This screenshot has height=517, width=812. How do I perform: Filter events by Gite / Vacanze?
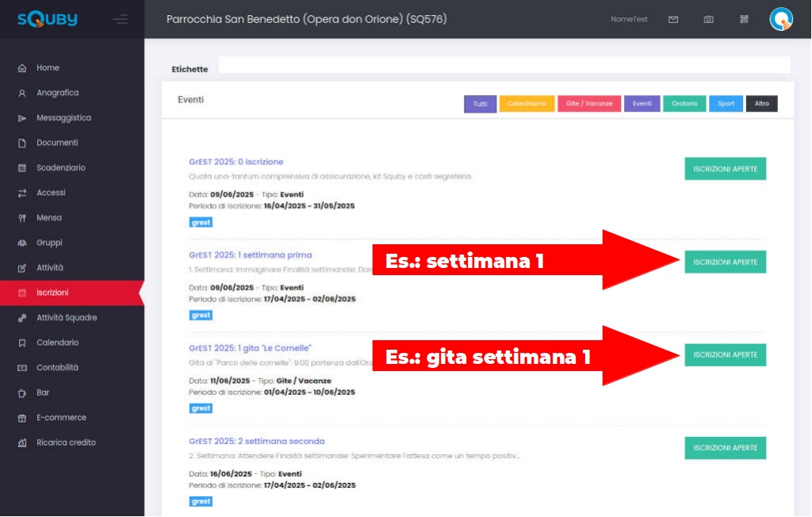[x=589, y=104]
